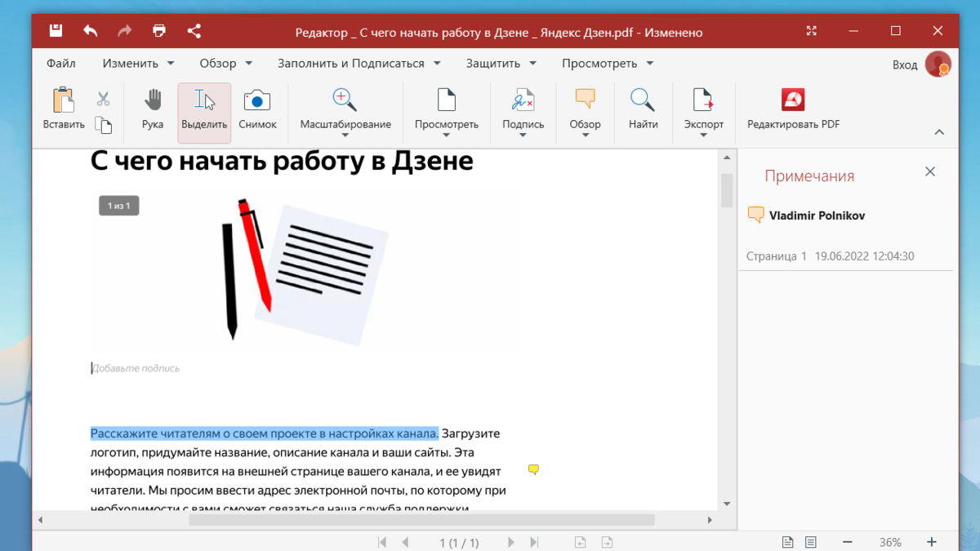
Task: Click the user avatar icon
Action: (x=938, y=64)
